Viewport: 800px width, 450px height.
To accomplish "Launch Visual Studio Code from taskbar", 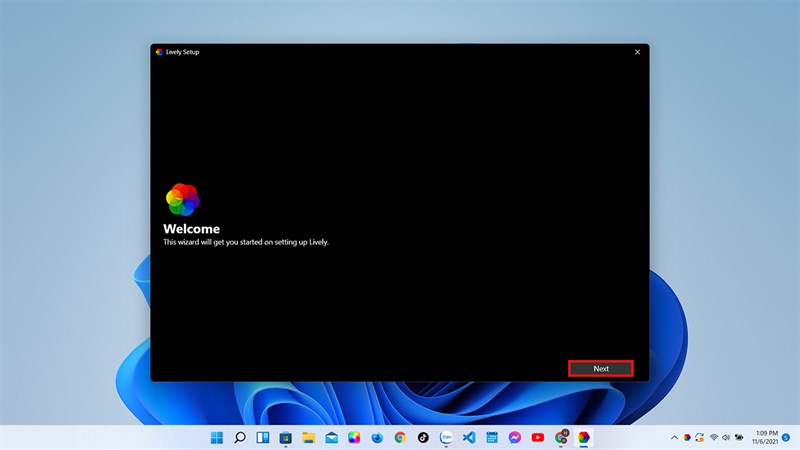I will tap(469, 437).
